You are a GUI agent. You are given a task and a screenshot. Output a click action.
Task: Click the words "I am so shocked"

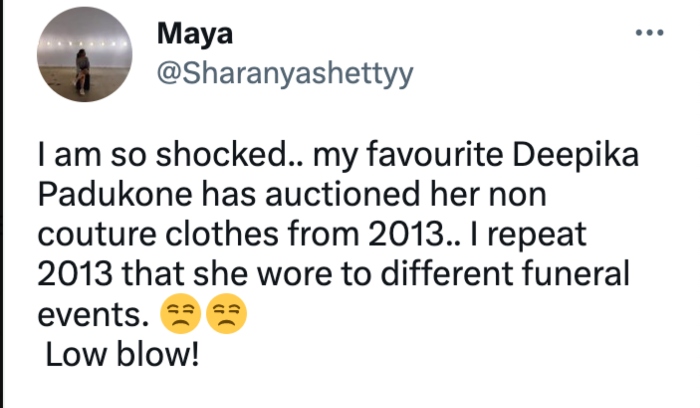tap(130, 156)
